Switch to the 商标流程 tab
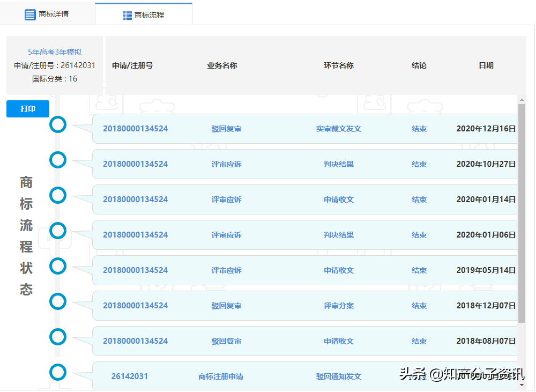Image resolution: width=536 pixels, height=392 pixels. pos(144,15)
